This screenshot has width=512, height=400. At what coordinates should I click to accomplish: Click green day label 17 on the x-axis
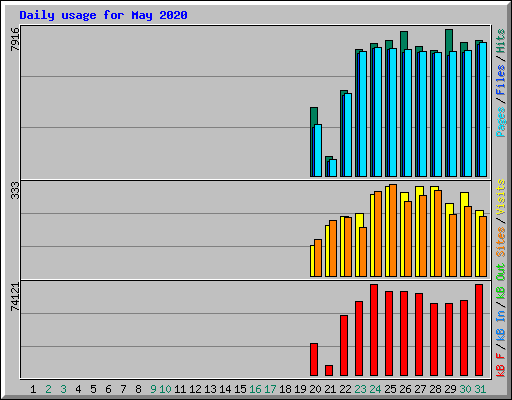(x=270, y=389)
